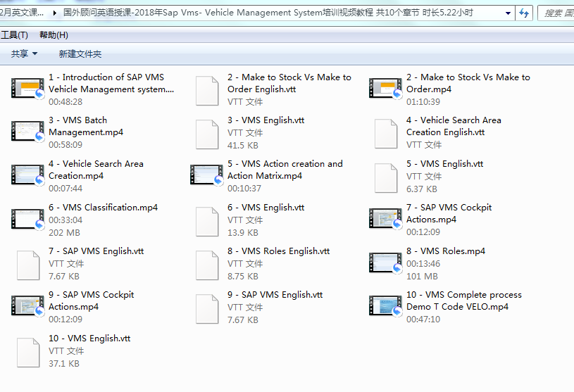Select video icon of 9 - SAP VMS Cockpit Actions.mp4

point(27,305)
